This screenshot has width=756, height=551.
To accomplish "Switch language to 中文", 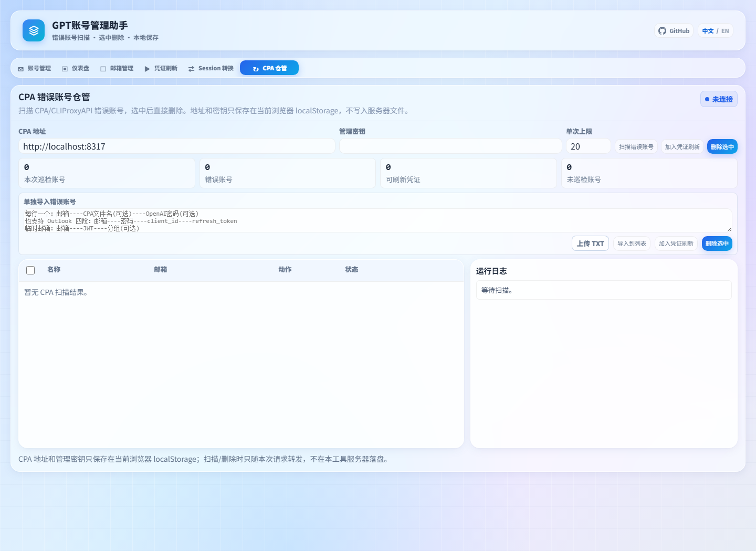I will pyautogui.click(x=708, y=31).
